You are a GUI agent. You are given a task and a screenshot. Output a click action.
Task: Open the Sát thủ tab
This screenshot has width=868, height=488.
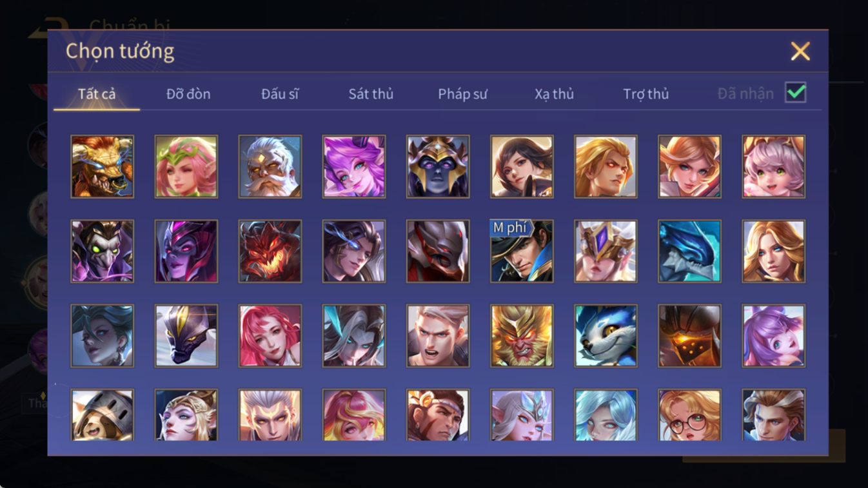coord(371,94)
